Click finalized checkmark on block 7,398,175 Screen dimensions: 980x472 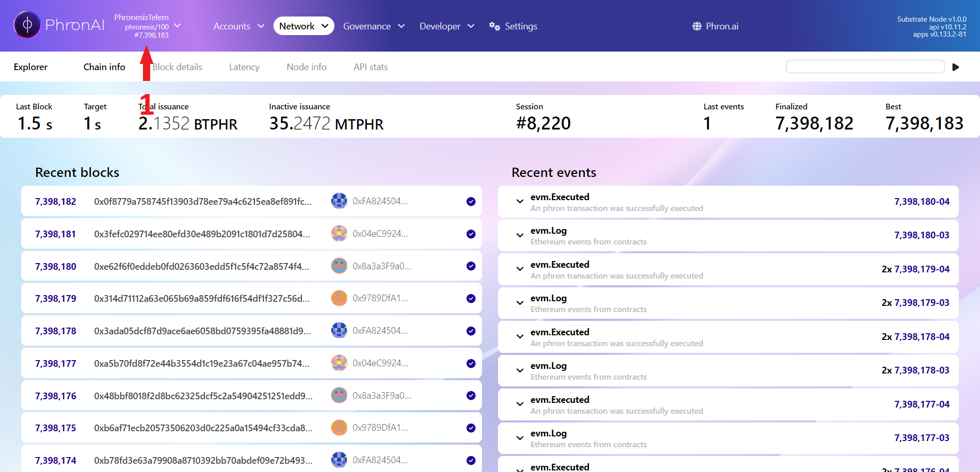(471, 428)
